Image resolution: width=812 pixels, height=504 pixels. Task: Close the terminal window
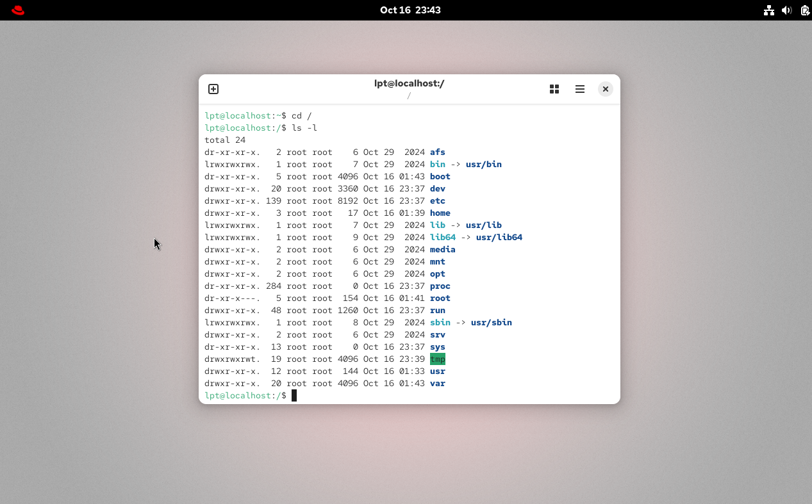(x=606, y=89)
